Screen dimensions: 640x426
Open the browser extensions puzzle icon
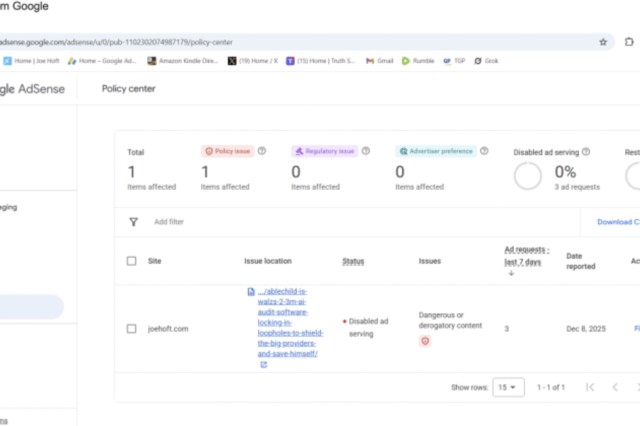tap(629, 42)
